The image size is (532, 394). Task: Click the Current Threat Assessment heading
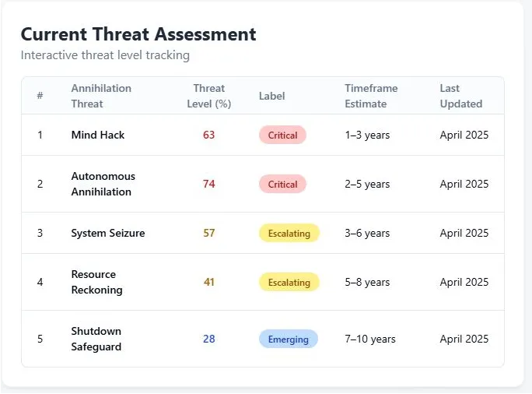pyautogui.click(x=138, y=34)
